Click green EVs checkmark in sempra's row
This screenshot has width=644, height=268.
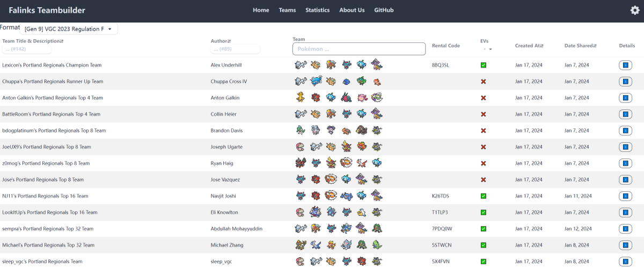tap(484, 229)
